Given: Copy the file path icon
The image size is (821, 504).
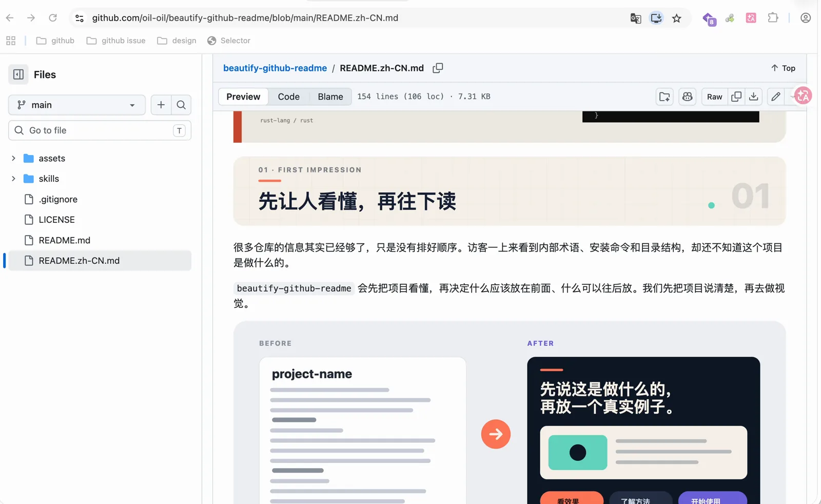Looking at the screenshot, I should tap(438, 68).
